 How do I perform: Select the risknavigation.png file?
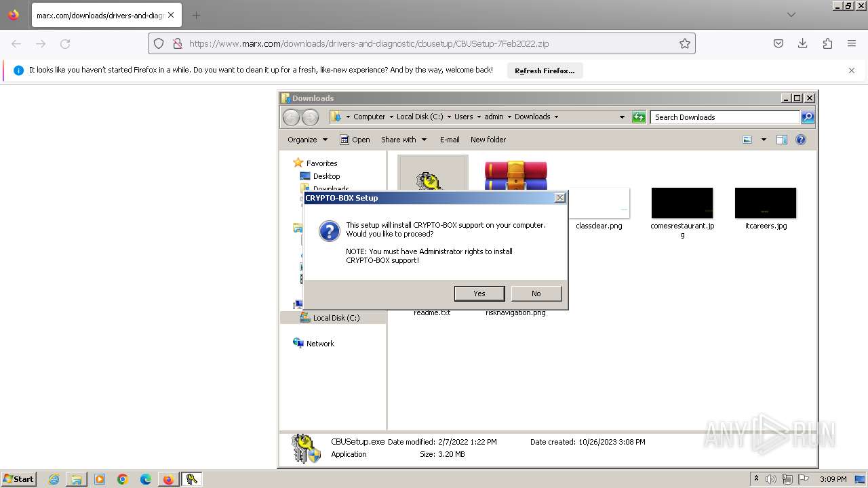coord(515,312)
